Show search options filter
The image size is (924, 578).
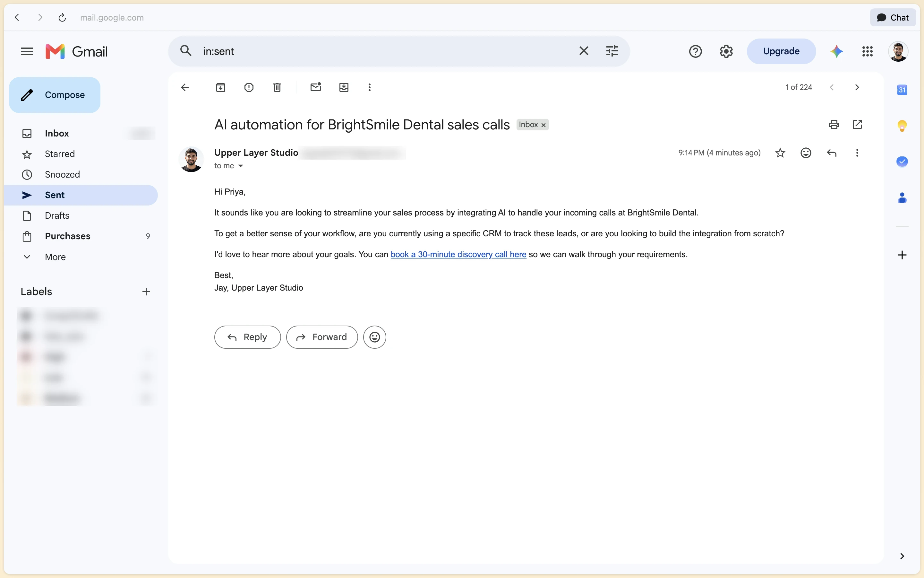click(x=612, y=51)
